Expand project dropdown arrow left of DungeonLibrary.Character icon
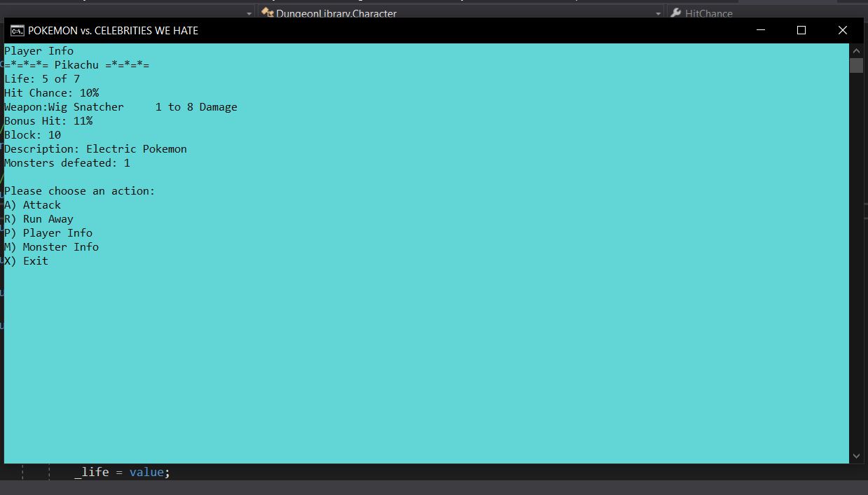Viewport: 868px width, 495px height. (x=249, y=13)
